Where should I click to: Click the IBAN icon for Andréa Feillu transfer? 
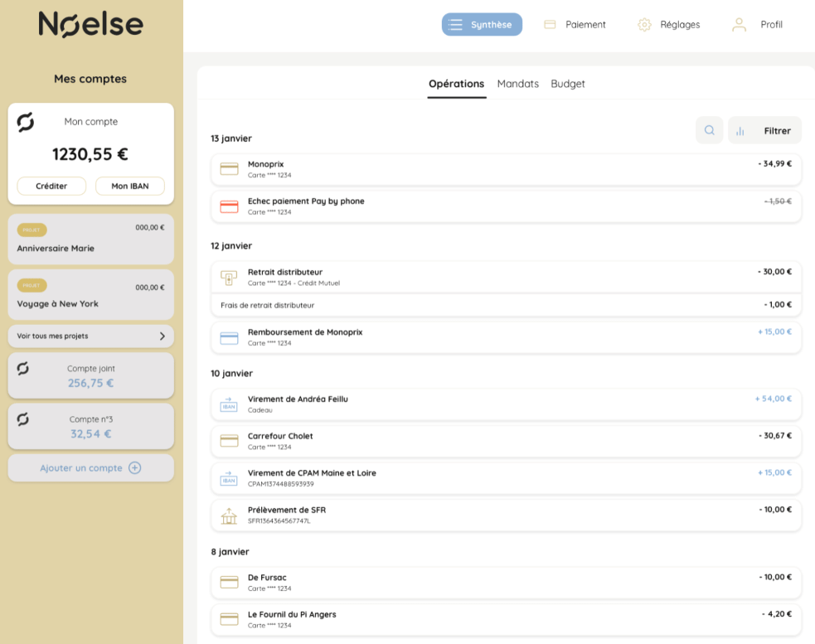tap(229, 404)
